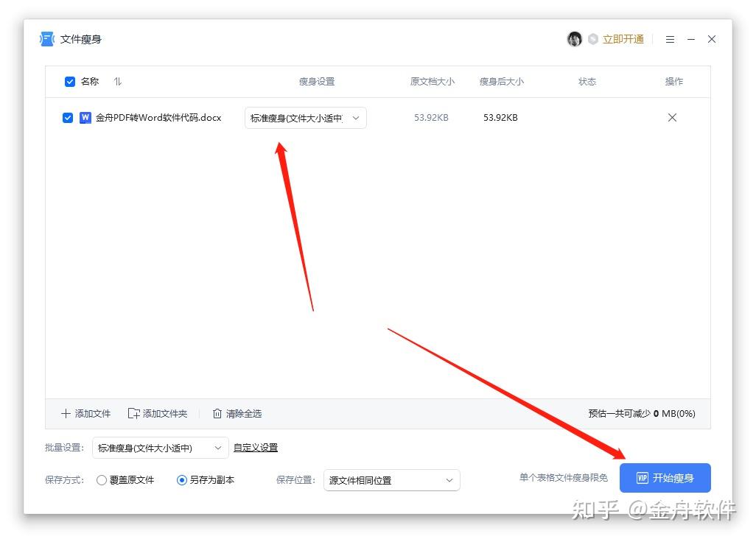Click the Word file icon in row
The image size is (756, 542).
click(x=85, y=118)
